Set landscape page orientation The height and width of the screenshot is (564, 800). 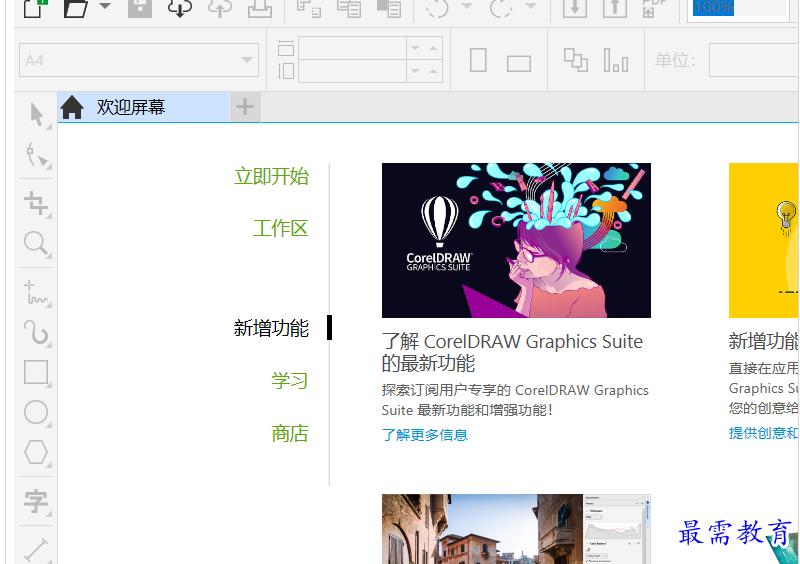[x=519, y=63]
